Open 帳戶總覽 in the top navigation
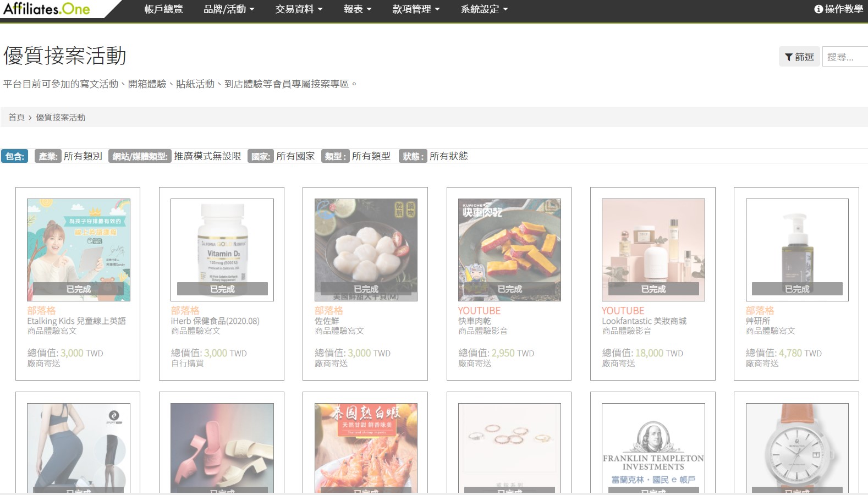 click(163, 9)
